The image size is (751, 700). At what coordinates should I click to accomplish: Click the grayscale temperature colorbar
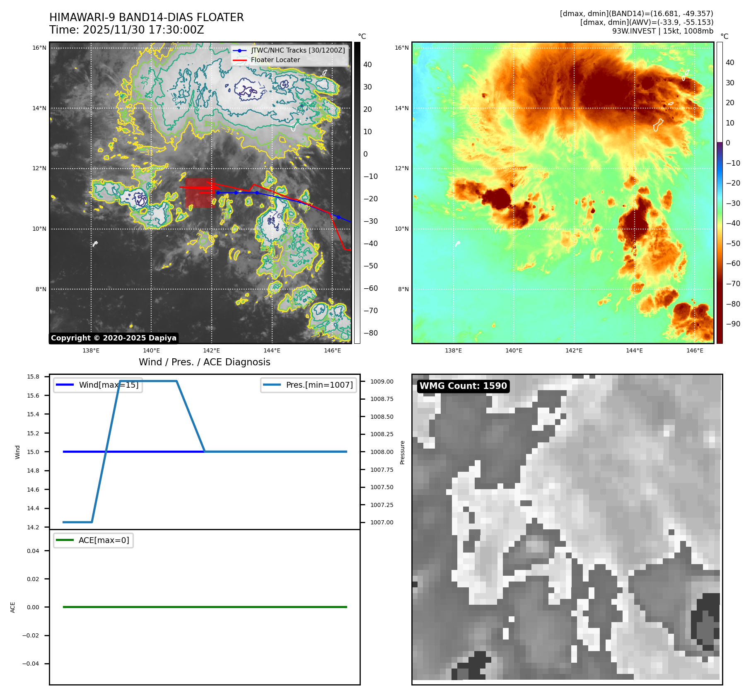click(357, 193)
